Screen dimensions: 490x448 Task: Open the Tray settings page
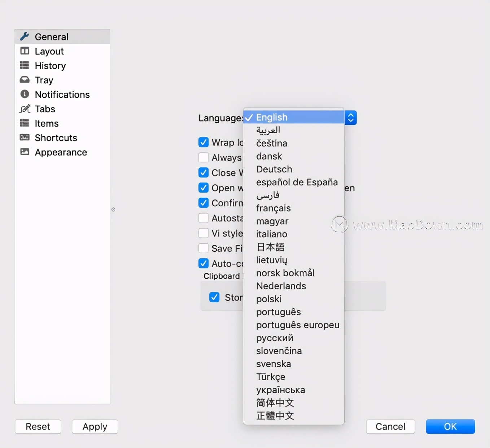coord(43,79)
